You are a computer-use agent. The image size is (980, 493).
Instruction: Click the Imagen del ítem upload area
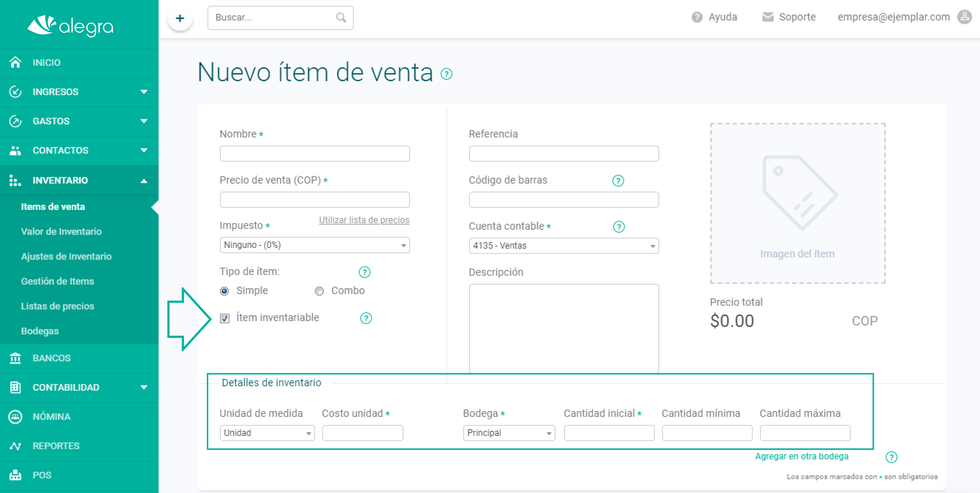[798, 203]
